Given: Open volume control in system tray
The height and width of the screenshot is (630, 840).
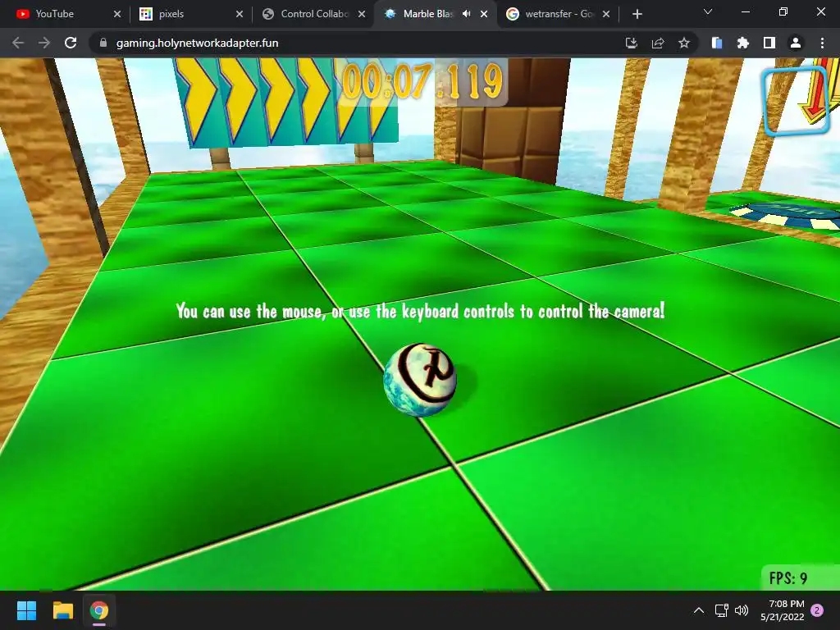Looking at the screenshot, I should [x=742, y=610].
